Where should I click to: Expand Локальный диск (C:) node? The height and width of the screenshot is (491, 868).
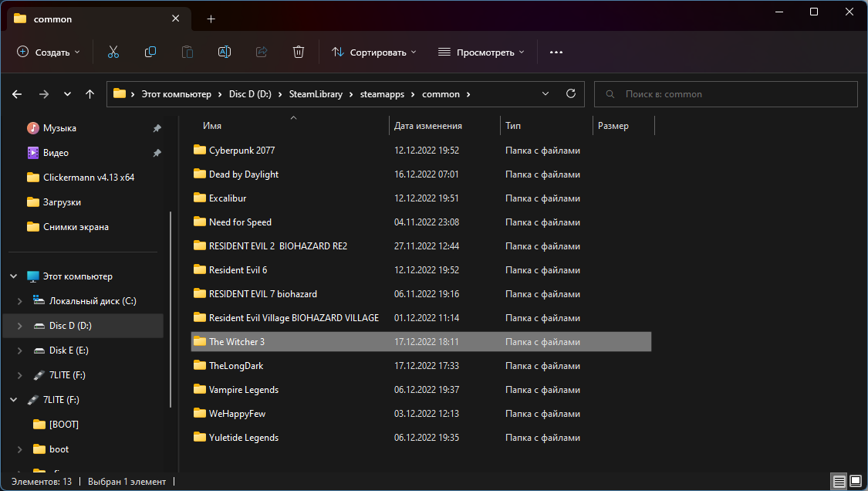[20, 301]
